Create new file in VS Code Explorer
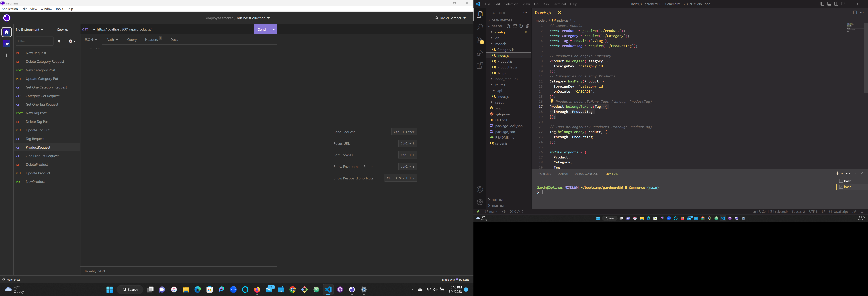The width and height of the screenshot is (868, 296). click(508, 26)
